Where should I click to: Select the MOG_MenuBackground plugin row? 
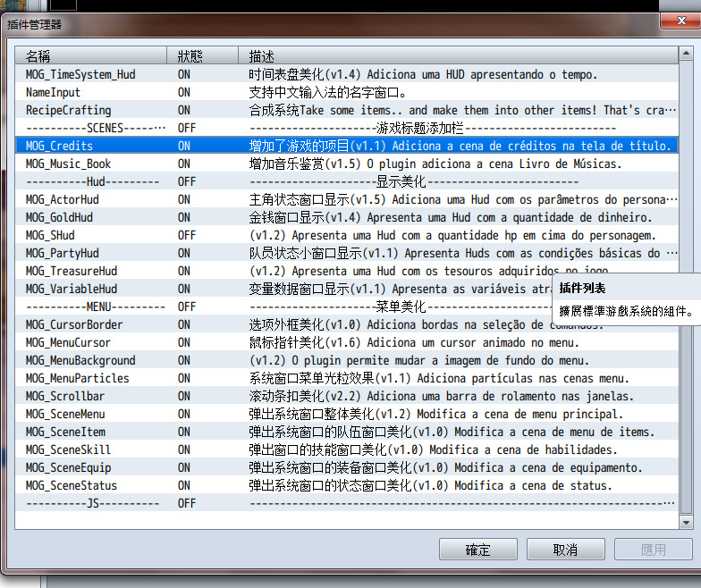point(347,360)
